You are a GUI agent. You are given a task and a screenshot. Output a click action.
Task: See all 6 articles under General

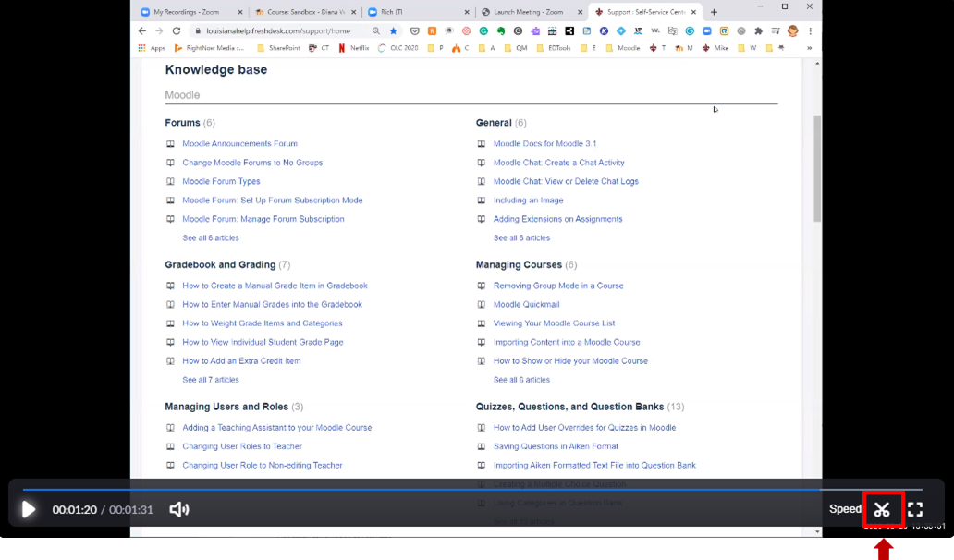[x=521, y=237]
